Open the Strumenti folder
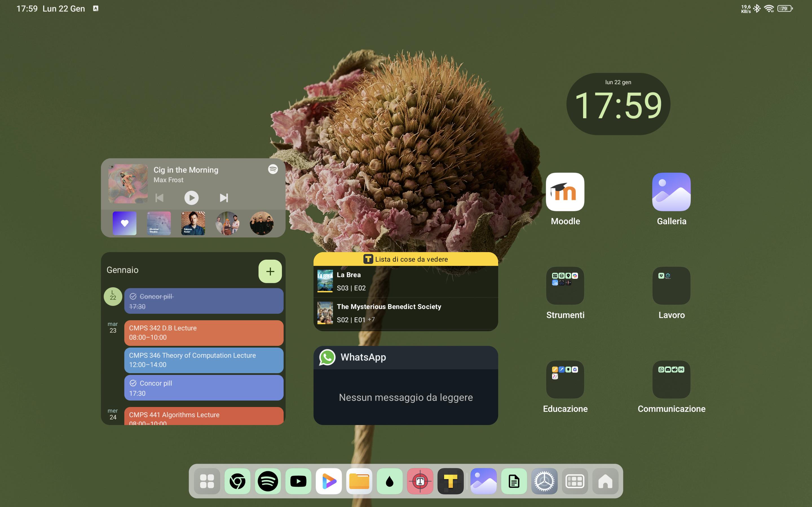The width and height of the screenshot is (812, 507). pyautogui.click(x=565, y=286)
